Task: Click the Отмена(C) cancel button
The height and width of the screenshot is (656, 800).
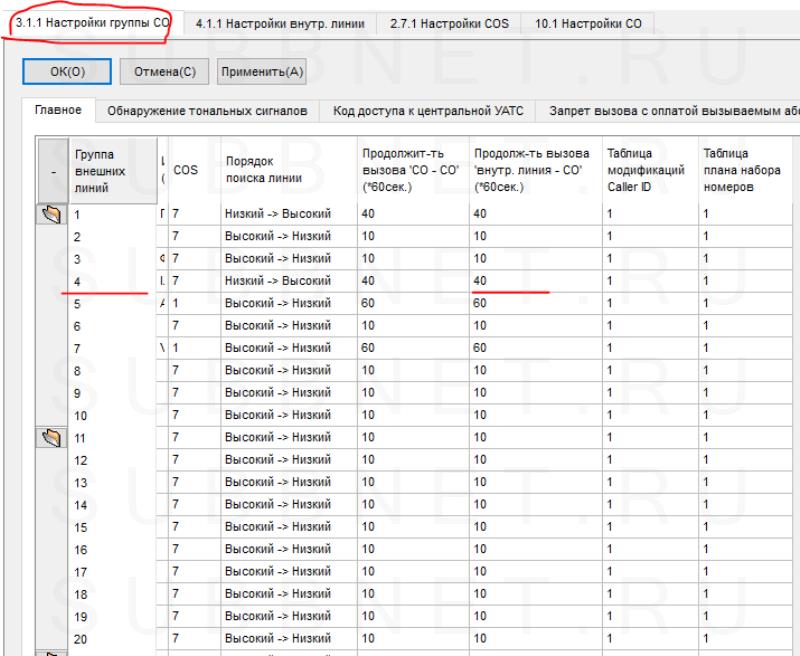Action: tap(159, 71)
